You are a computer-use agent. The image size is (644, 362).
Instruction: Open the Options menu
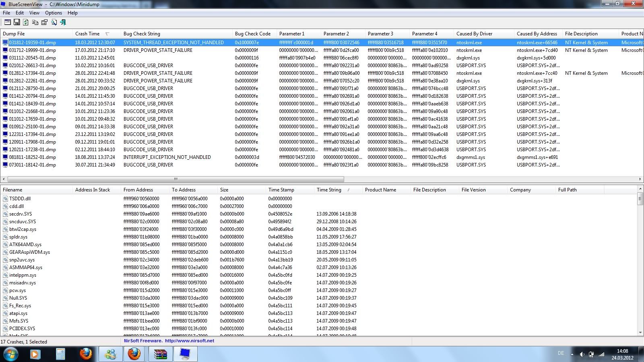click(54, 13)
